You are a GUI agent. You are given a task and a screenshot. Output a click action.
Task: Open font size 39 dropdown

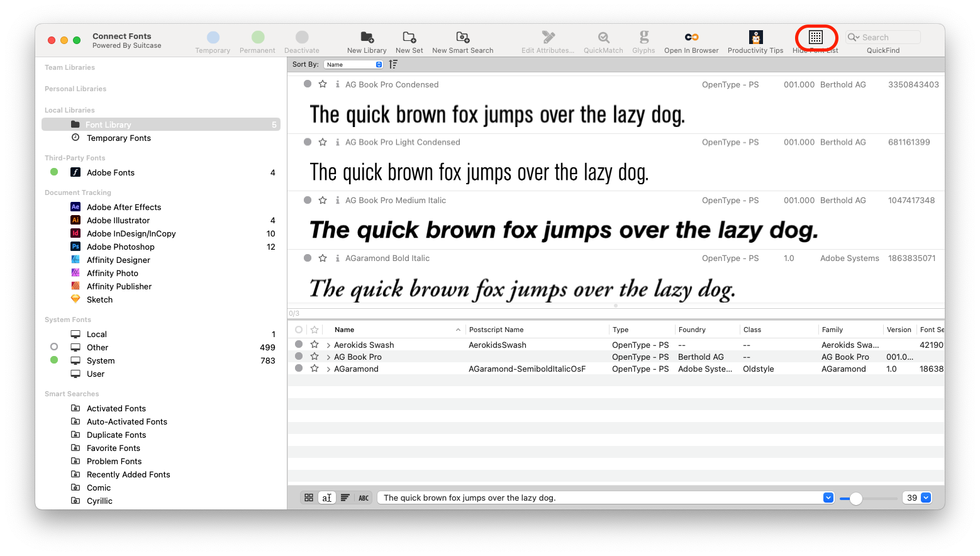(x=926, y=498)
